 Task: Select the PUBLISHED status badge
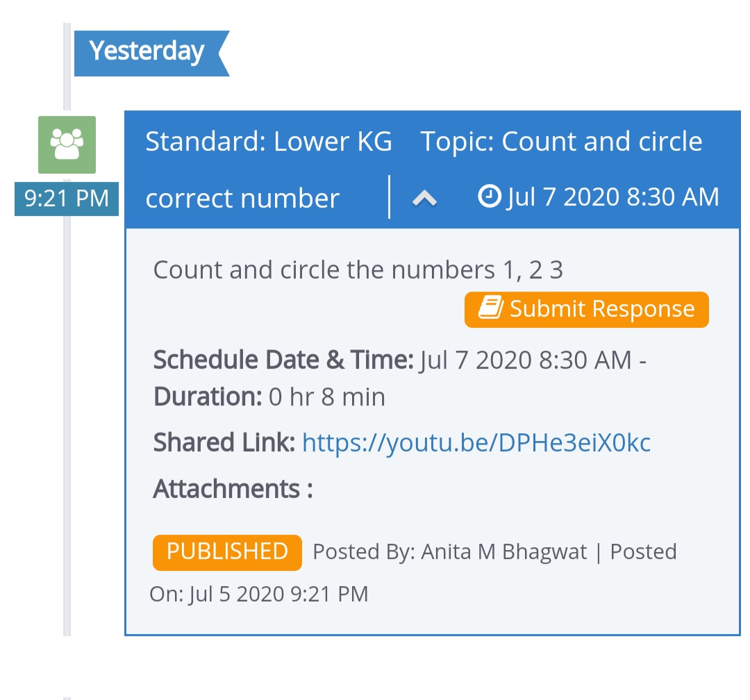click(x=227, y=552)
